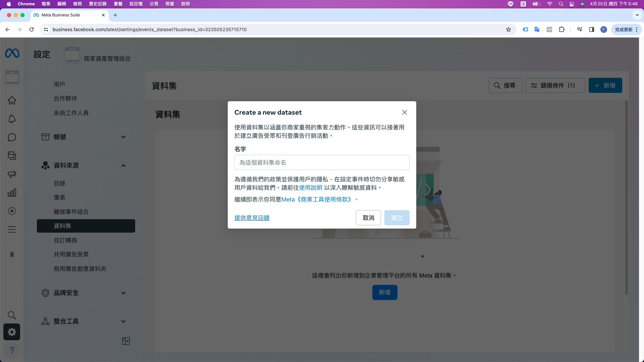Image resolution: width=644 pixels, height=362 pixels.
Task: Open the compass circle icon in left rail
Action: pos(12,211)
